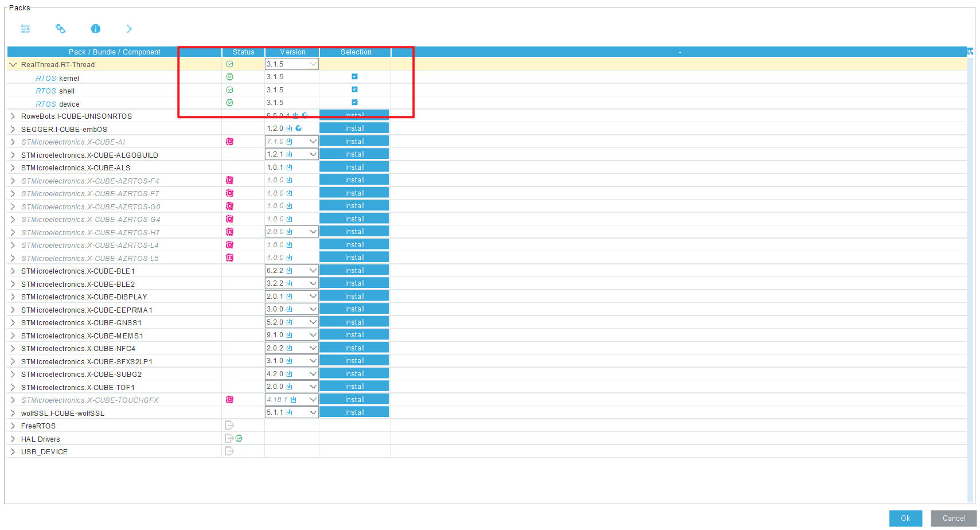Open X-CUBE-BLE2 version 3.2.2 dropdown
Image resolution: width=980 pixels, height=530 pixels.
point(313,283)
